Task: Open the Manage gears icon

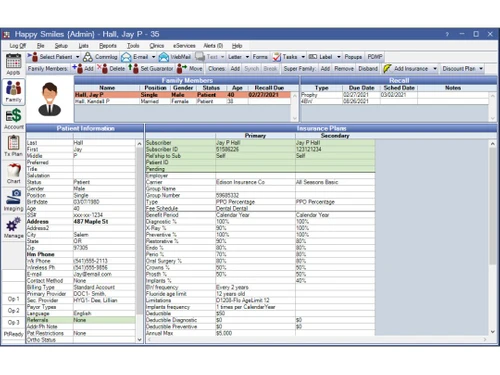Action: (x=13, y=225)
